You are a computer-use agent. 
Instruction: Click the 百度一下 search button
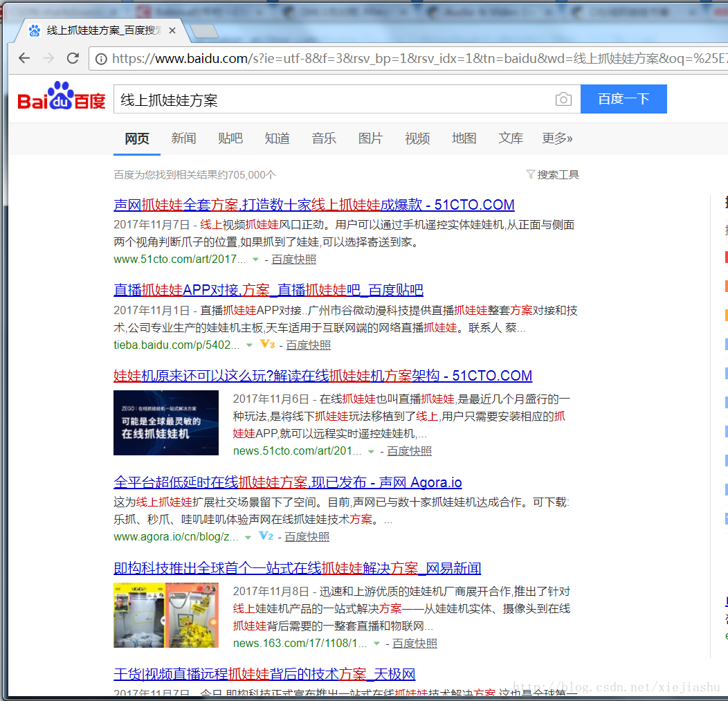pos(624,99)
